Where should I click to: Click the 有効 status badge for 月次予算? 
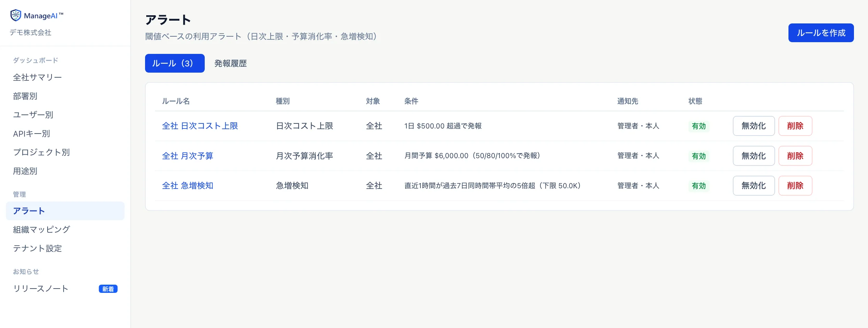[x=699, y=156]
